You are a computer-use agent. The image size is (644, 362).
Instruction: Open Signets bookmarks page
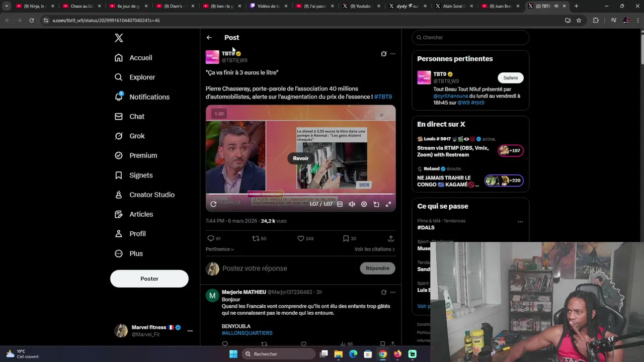134,175
